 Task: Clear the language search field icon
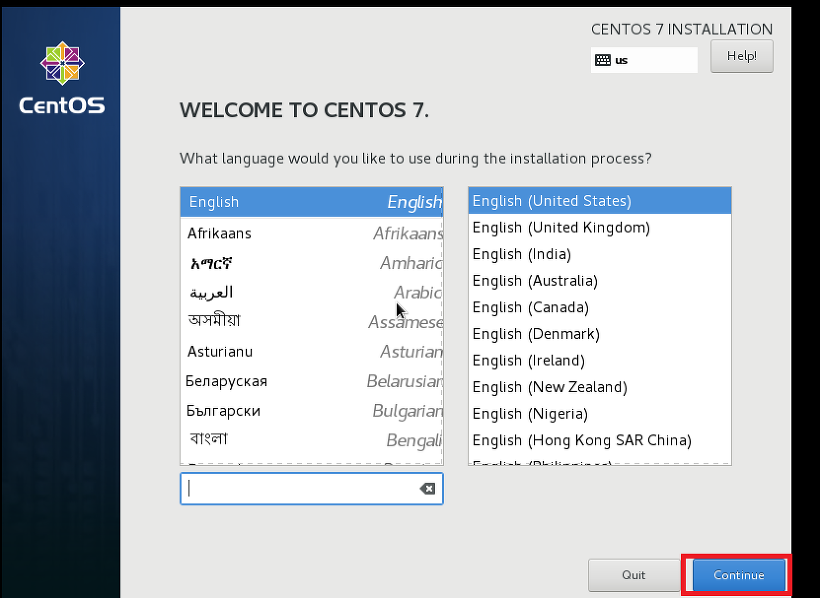click(427, 489)
